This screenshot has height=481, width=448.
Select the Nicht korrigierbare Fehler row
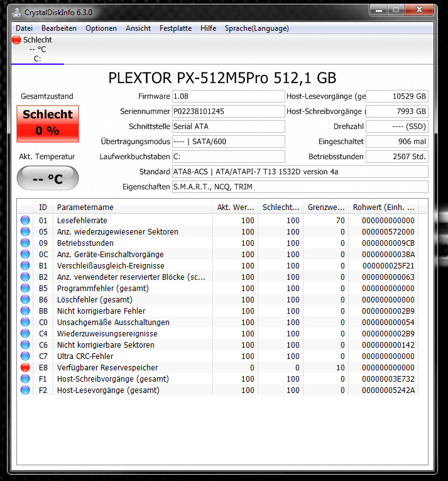[x=217, y=311]
